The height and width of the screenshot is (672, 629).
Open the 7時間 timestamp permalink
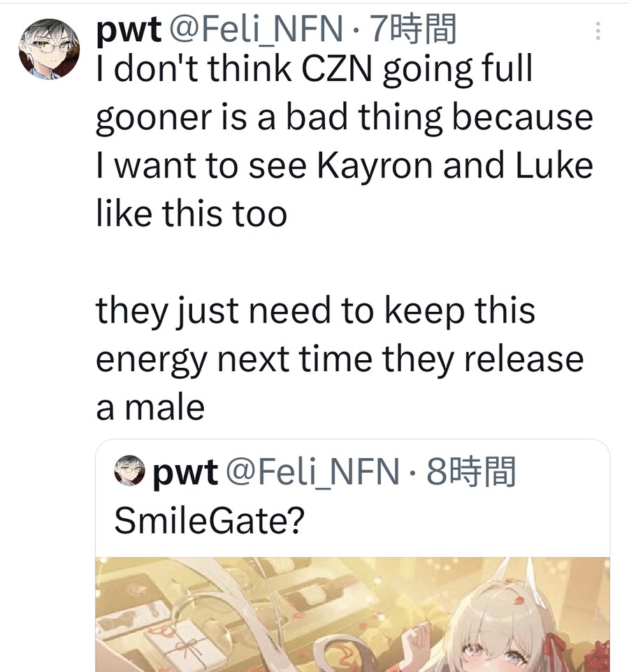click(x=412, y=29)
